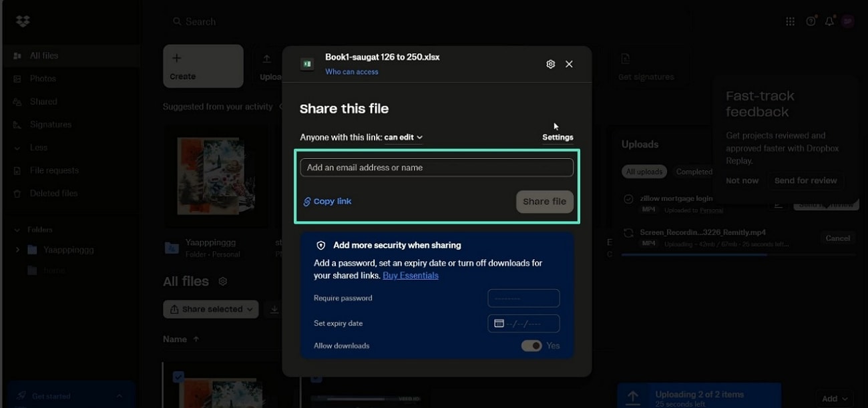Focus the Search box at top
This screenshot has width=868, height=408.
tap(427, 21)
